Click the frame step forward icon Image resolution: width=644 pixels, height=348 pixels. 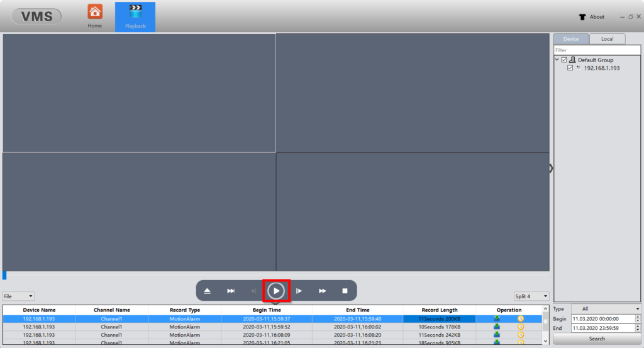299,291
